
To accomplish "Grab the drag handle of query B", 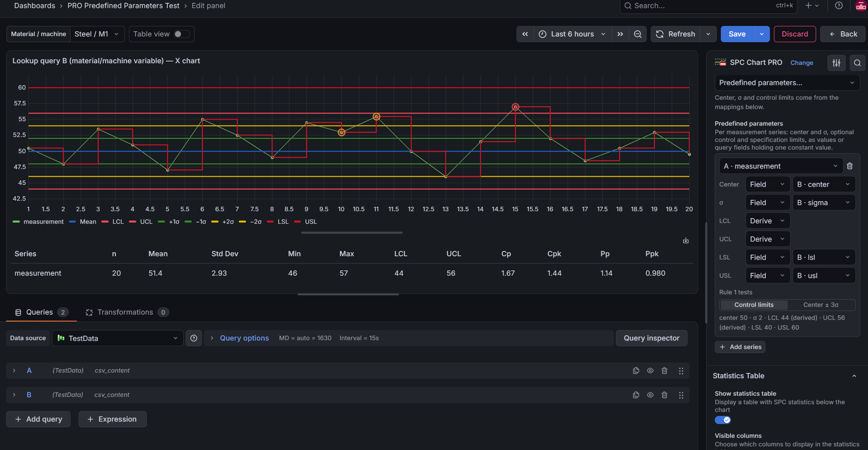I will click(x=681, y=395).
